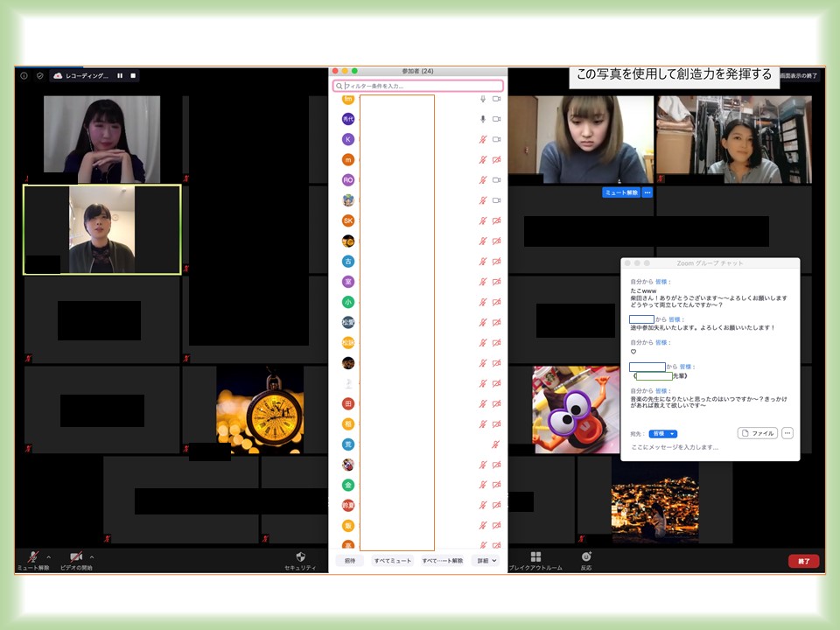Image resolution: width=840 pixels, height=630 pixels.
Task: Click muted mic icon for participant '田'
Action: [483, 403]
